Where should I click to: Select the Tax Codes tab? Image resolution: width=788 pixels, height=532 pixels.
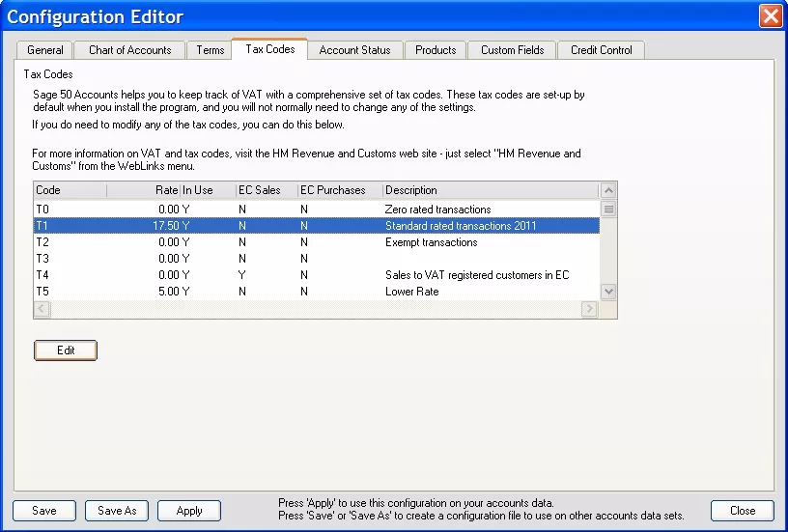click(269, 49)
